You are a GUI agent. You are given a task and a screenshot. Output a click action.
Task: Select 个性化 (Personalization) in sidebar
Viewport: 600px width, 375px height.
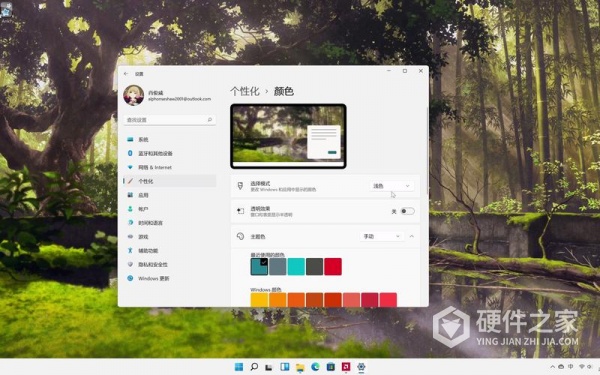tap(170, 181)
